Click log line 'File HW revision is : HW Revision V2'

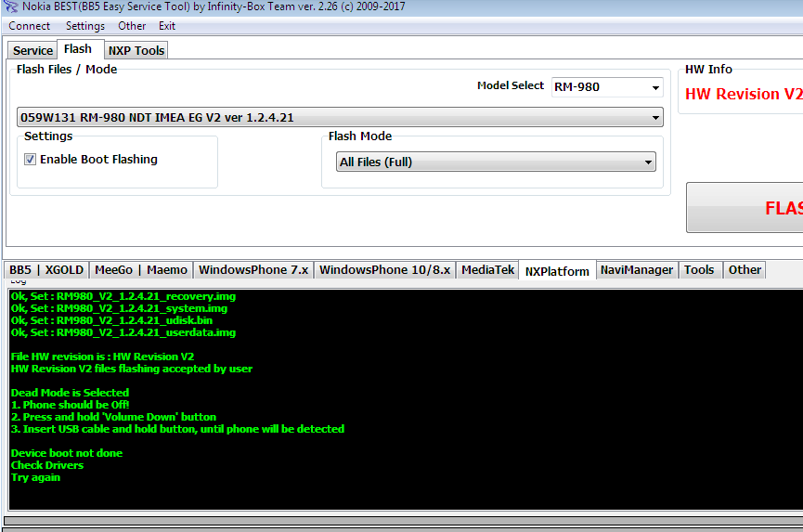pyautogui.click(x=102, y=357)
